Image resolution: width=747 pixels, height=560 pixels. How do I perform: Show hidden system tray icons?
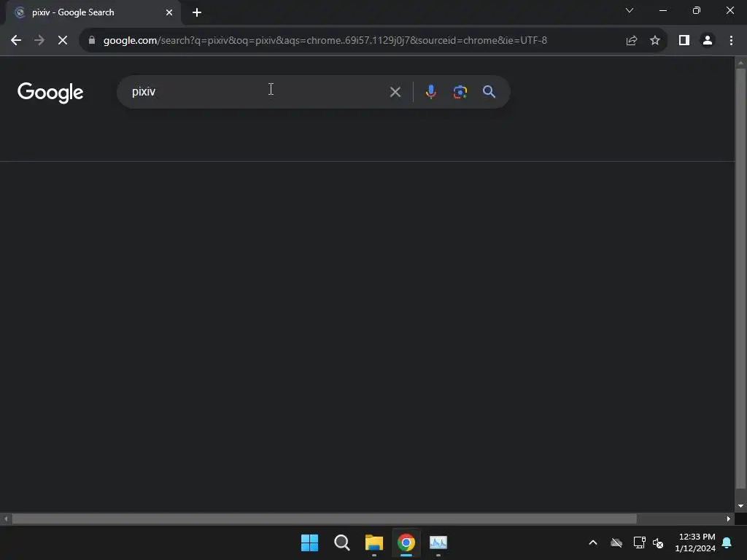pos(593,542)
